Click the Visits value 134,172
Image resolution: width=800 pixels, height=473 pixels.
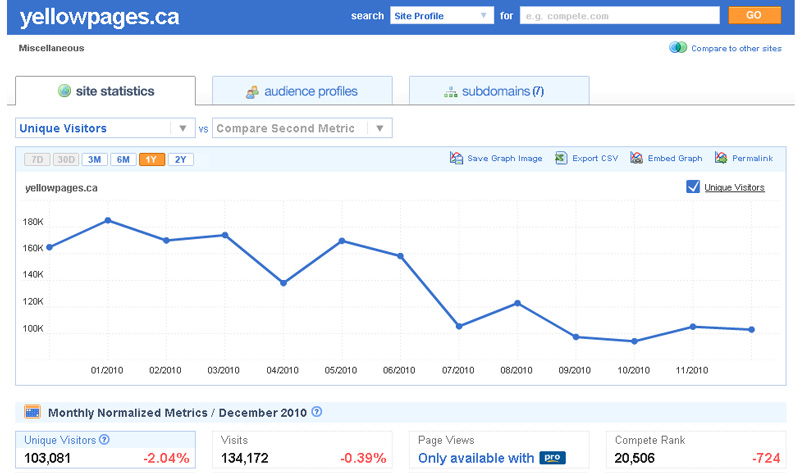coord(244,458)
